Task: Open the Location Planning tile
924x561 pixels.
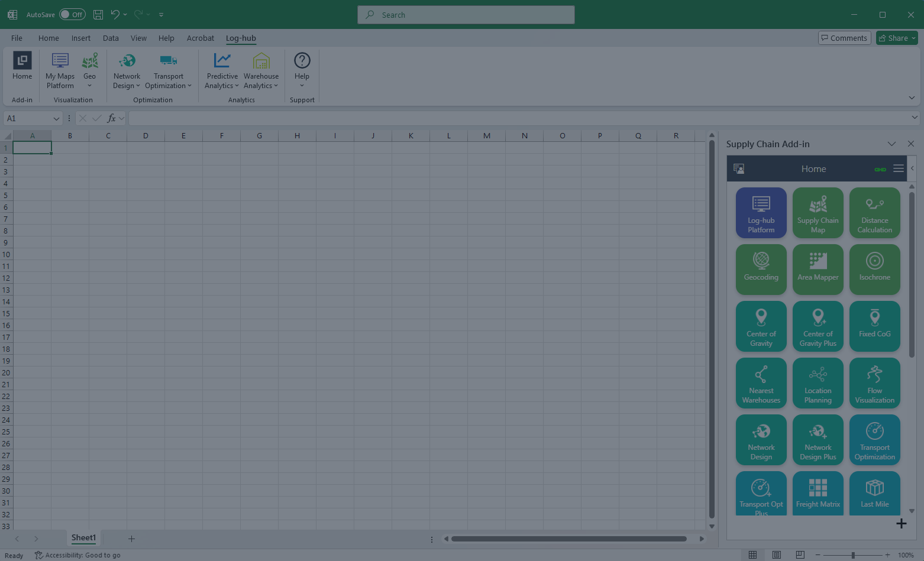Action: tap(818, 383)
